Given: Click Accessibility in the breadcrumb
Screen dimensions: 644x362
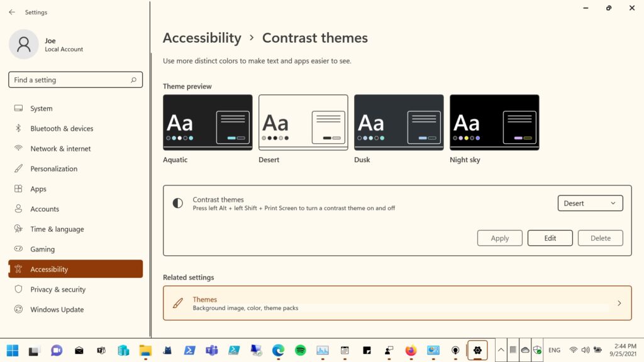Looking at the screenshot, I should point(202,38).
